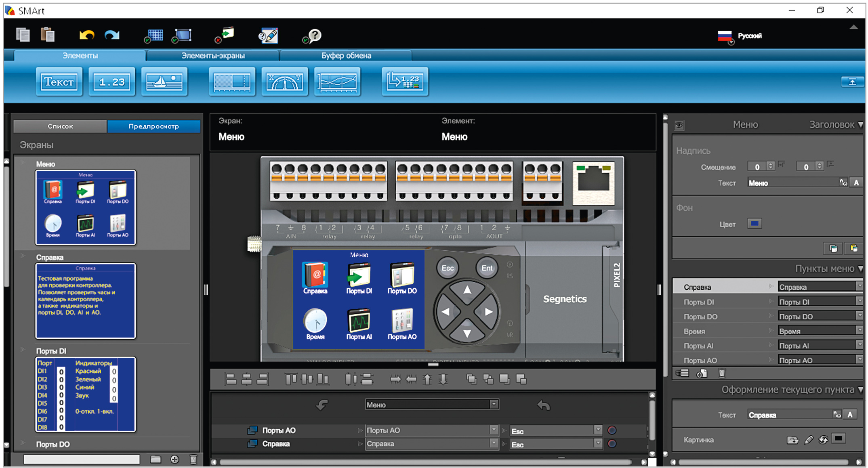Insert the gauge meter element
The height and width of the screenshot is (468, 868).
point(285,82)
